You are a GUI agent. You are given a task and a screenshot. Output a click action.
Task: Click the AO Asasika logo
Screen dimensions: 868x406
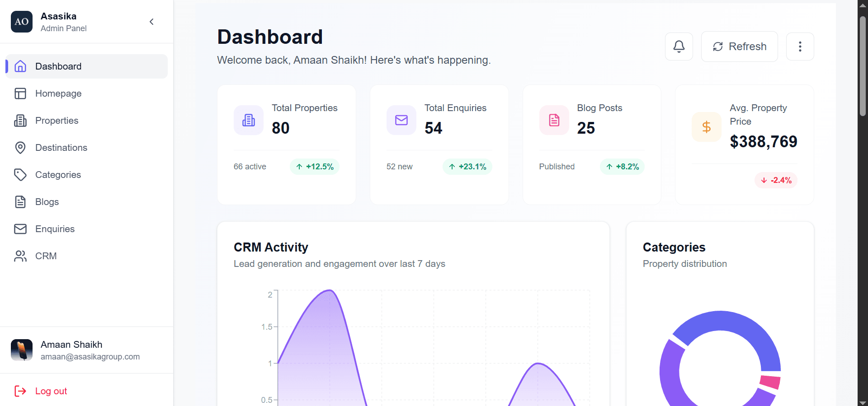pos(22,22)
